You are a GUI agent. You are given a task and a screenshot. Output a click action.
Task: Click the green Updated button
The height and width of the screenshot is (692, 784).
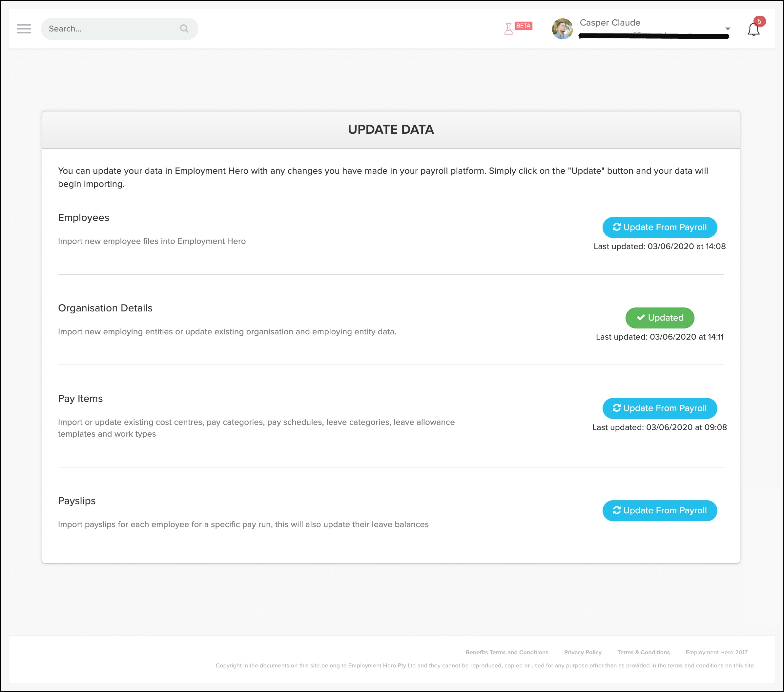point(660,318)
